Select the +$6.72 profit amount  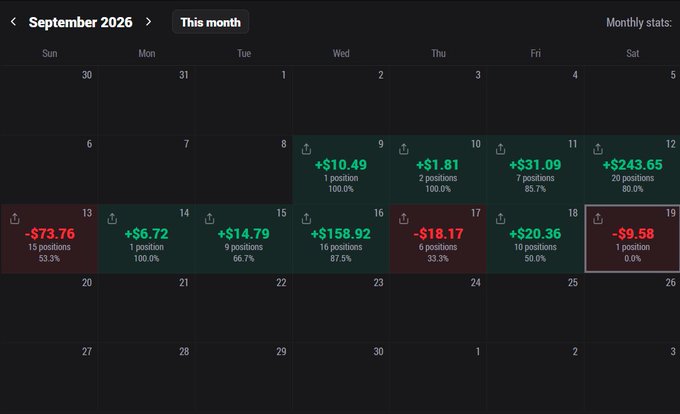pyautogui.click(x=147, y=234)
